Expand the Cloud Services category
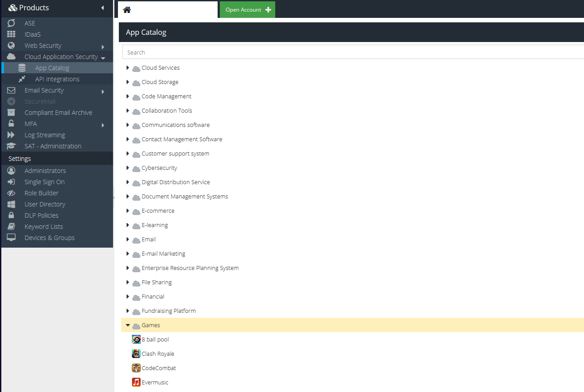Image resolution: width=584 pixels, height=392 pixels. [128, 67]
